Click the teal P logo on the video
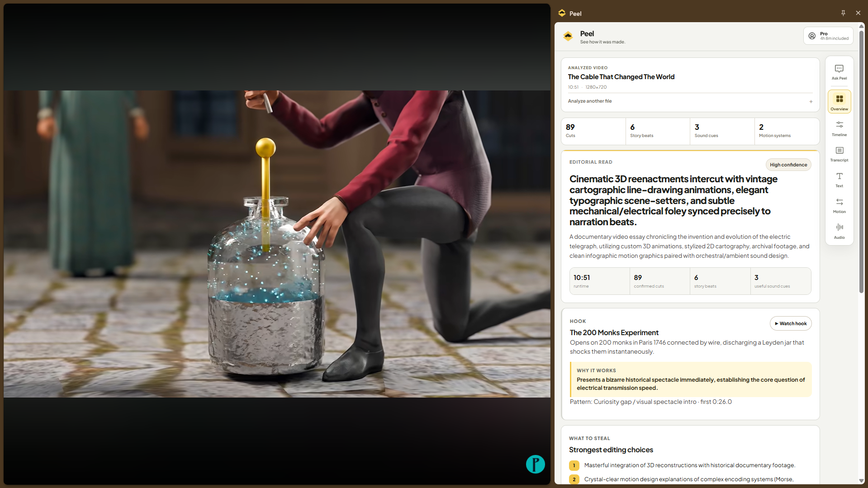The image size is (868, 488). [x=535, y=464]
